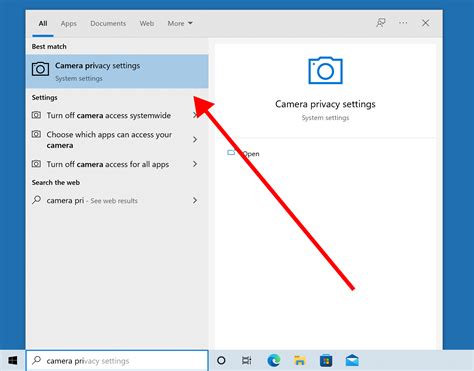Image resolution: width=474 pixels, height=371 pixels.
Task: Expand chevron for Choose which apps can access camera
Action: (x=195, y=139)
